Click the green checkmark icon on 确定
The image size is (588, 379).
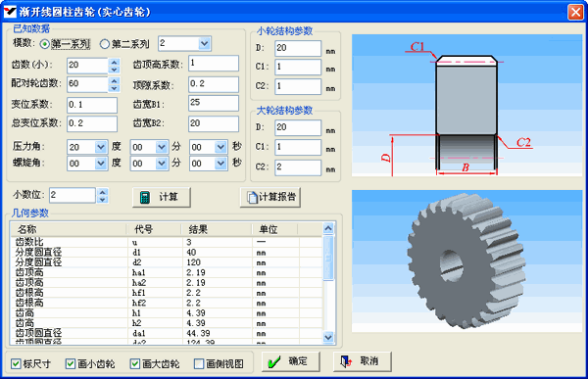coord(274,361)
